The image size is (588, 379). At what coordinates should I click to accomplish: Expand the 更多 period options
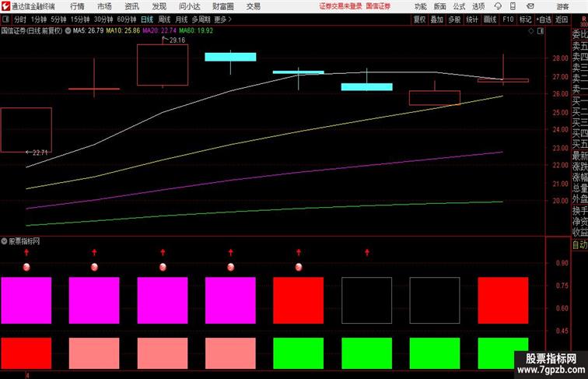click(x=222, y=19)
